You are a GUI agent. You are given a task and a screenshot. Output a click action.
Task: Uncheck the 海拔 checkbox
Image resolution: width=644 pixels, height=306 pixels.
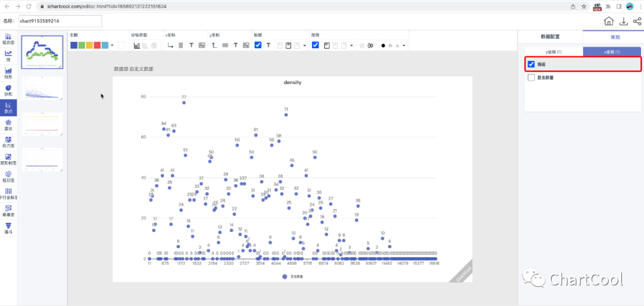531,64
